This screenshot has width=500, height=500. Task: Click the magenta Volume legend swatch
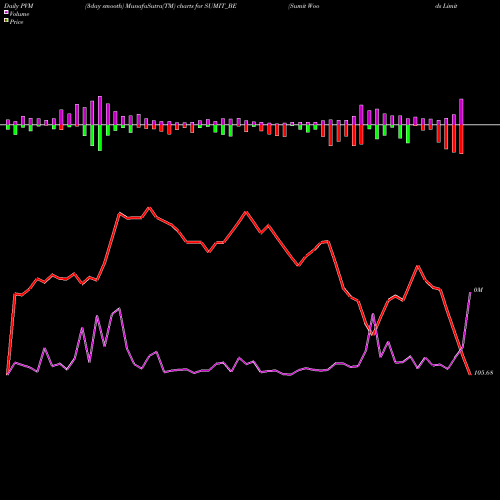[6, 13]
